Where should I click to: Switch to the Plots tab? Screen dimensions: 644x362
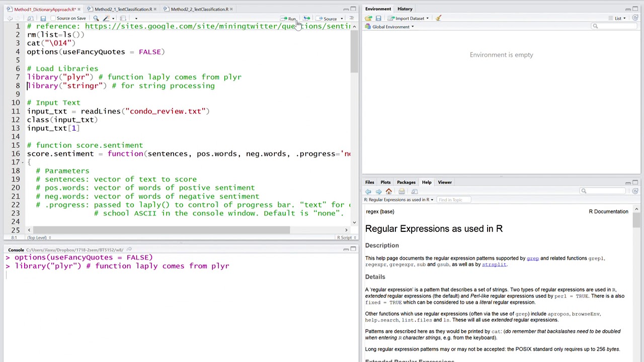(385, 183)
